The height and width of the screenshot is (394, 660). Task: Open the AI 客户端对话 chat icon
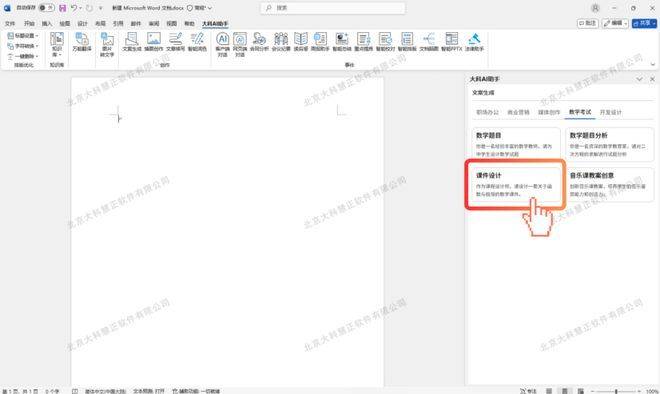click(222, 45)
